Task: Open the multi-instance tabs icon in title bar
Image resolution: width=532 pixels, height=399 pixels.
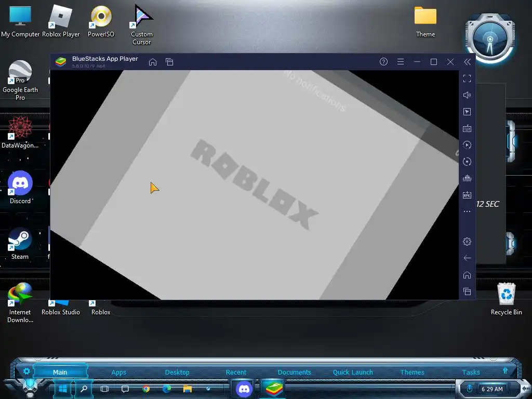Action: (x=169, y=62)
